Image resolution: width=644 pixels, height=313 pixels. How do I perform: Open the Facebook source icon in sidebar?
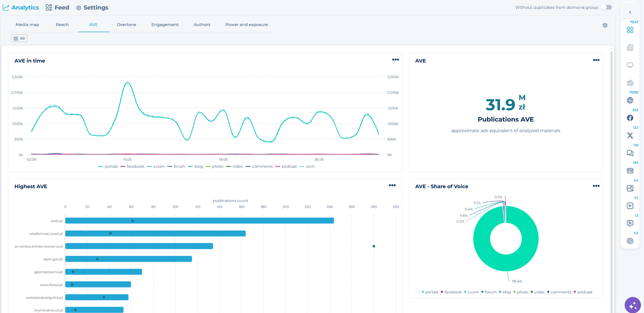(630, 118)
